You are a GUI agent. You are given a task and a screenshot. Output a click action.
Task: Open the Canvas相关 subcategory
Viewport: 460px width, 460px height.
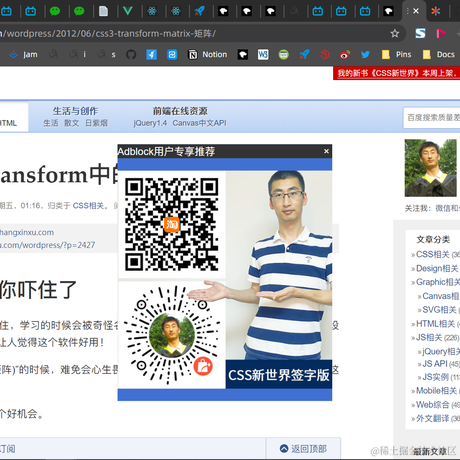(441, 296)
